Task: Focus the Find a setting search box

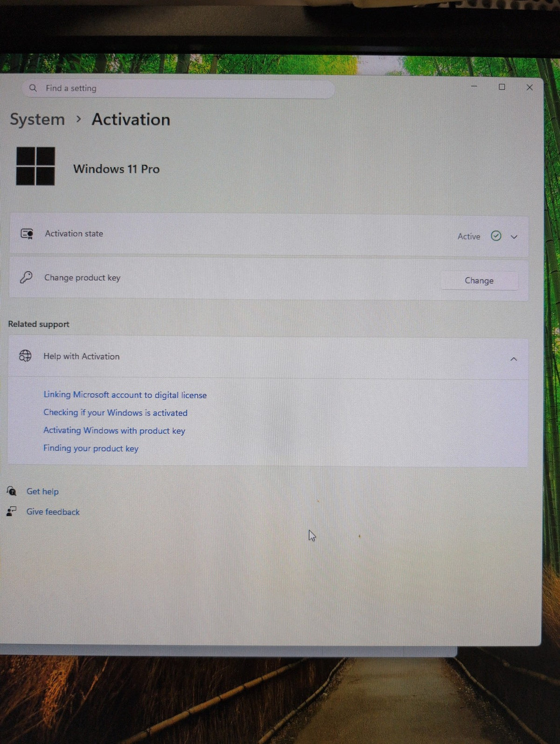Action: click(x=178, y=88)
